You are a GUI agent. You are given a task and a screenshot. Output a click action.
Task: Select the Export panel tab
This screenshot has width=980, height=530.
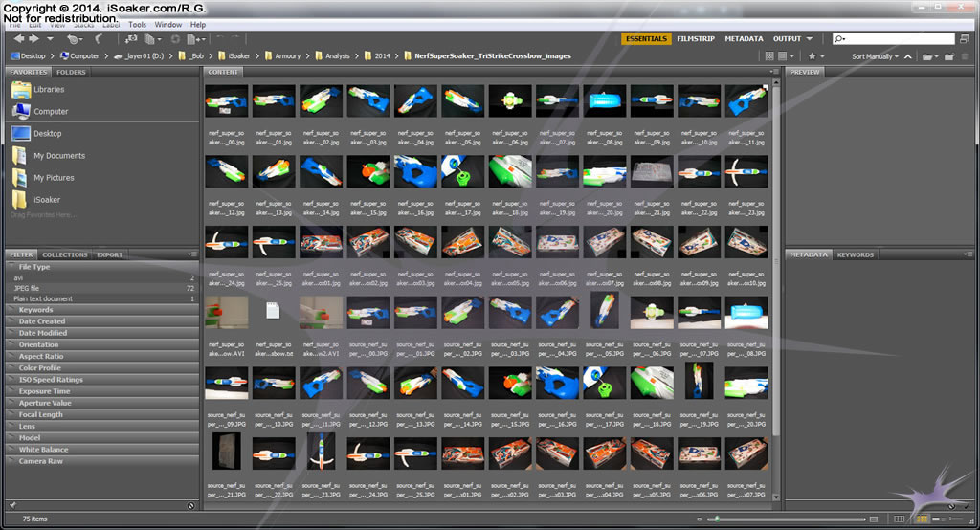(x=109, y=254)
